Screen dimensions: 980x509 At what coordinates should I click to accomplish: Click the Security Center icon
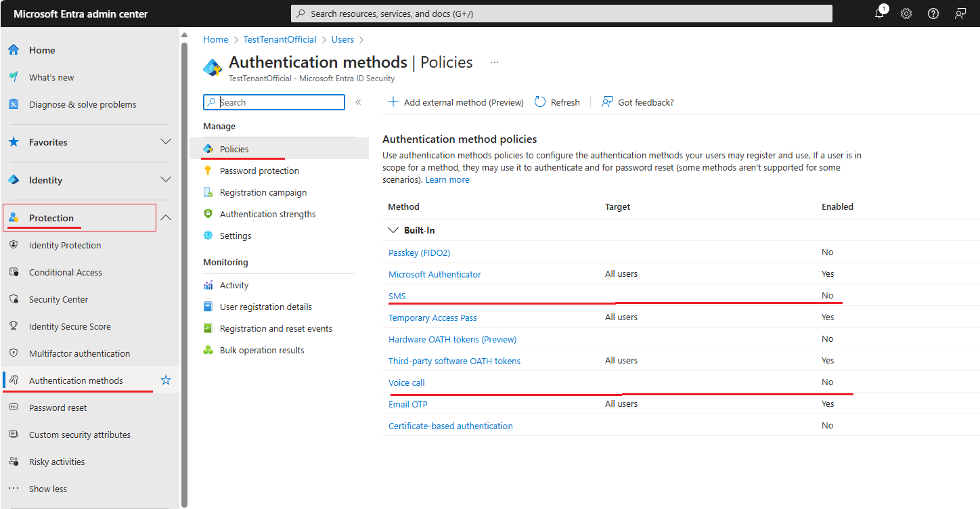click(14, 299)
